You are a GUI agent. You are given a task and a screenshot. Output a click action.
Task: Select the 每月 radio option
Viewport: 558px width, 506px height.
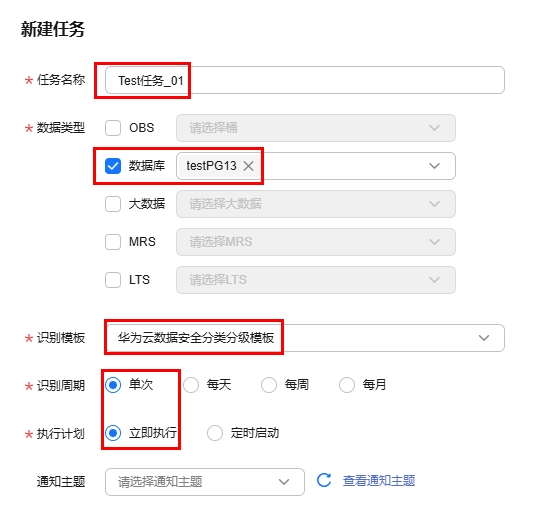click(x=347, y=385)
